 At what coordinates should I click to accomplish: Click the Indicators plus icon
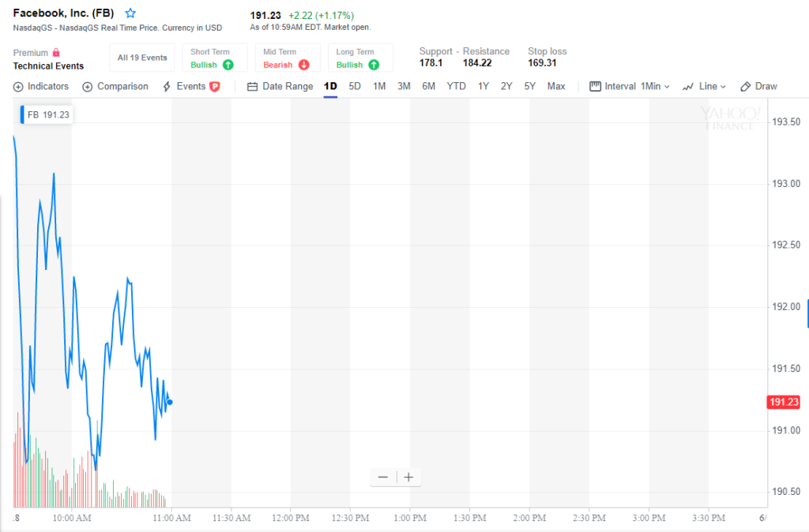(18, 87)
